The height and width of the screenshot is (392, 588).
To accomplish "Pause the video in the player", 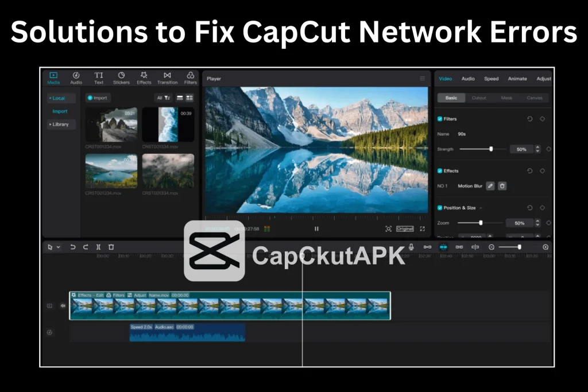I will tap(316, 228).
